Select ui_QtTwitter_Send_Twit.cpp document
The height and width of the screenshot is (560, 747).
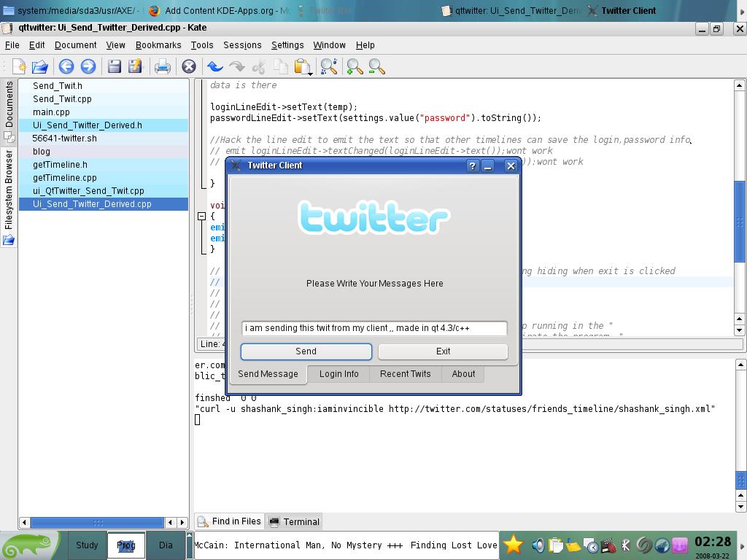[104, 190]
